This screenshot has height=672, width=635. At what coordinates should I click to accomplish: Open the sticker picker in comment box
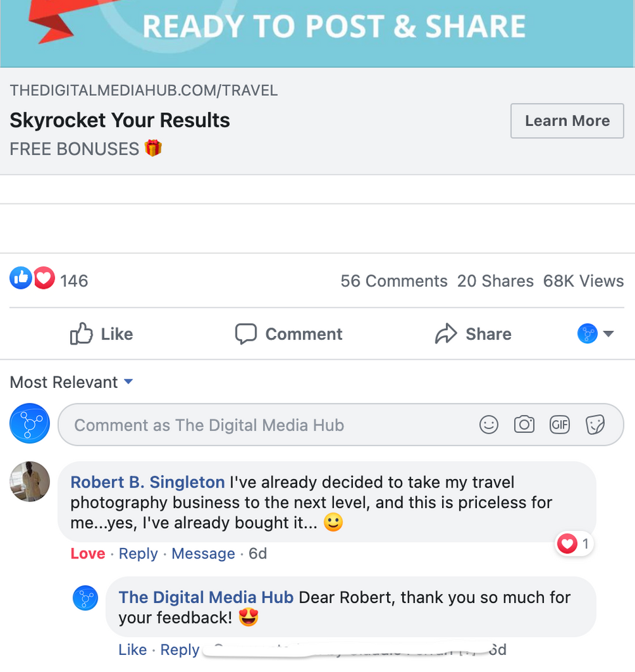pyautogui.click(x=595, y=425)
